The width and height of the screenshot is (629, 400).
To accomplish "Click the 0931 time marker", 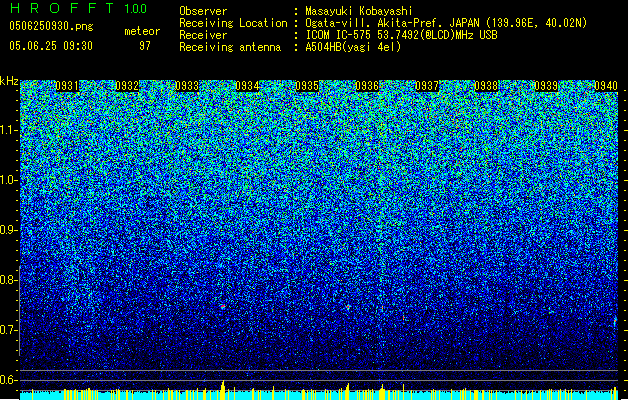I will pyautogui.click(x=67, y=86).
